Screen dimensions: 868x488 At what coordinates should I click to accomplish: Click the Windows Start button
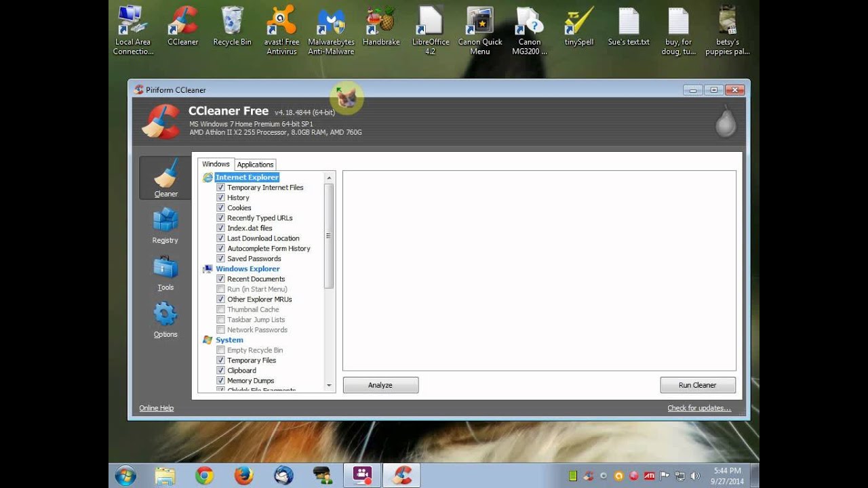[x=125, y=476]
